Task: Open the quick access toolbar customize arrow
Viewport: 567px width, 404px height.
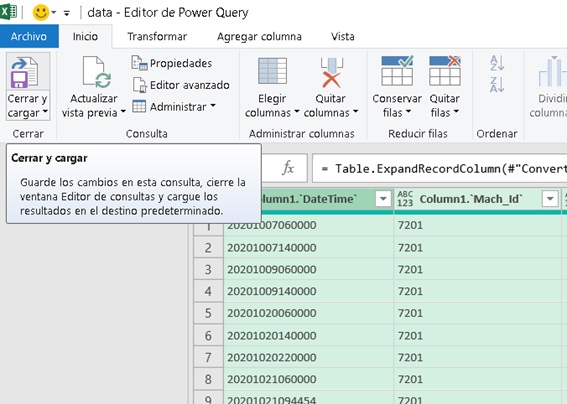Action: point(67,13)
